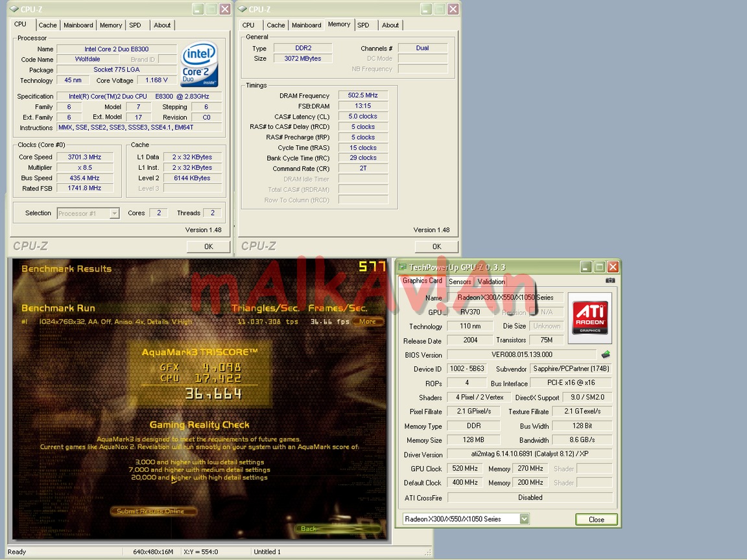747x560 pixels.
Task: Click the Core Speed value 3701.3 MHz
Action: pos(85,157)
